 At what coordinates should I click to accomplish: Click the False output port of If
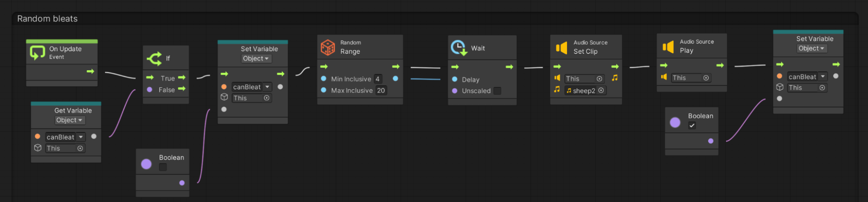tap(182, 89)
